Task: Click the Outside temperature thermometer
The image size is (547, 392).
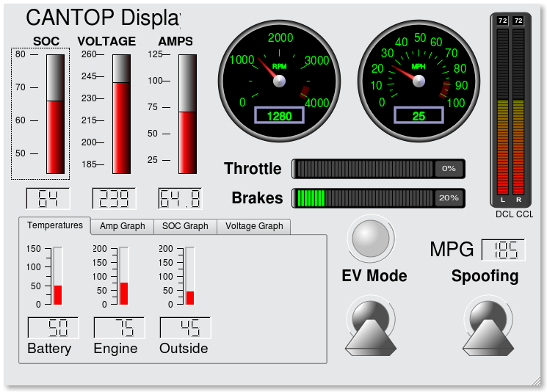Action: [189, 276]
